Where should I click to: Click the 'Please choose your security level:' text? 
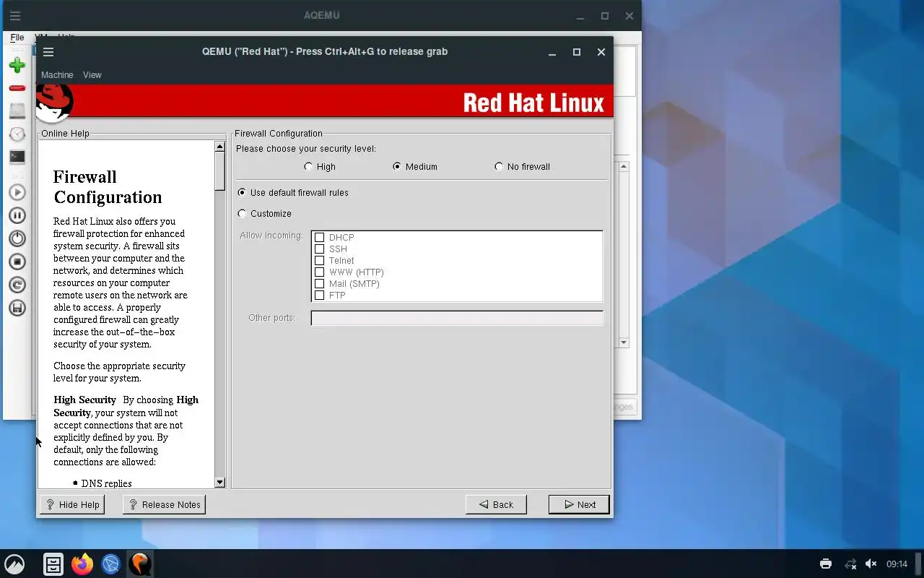(306, 149)
